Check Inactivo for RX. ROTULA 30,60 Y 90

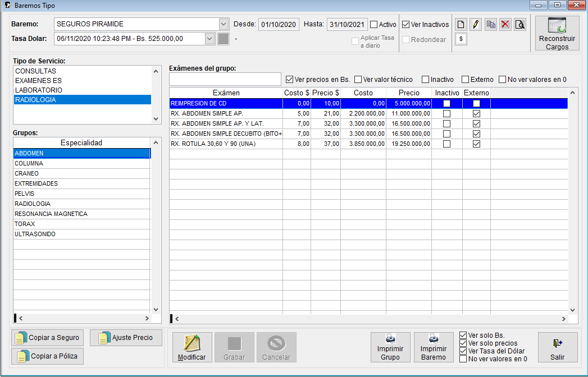click(446, 144)
